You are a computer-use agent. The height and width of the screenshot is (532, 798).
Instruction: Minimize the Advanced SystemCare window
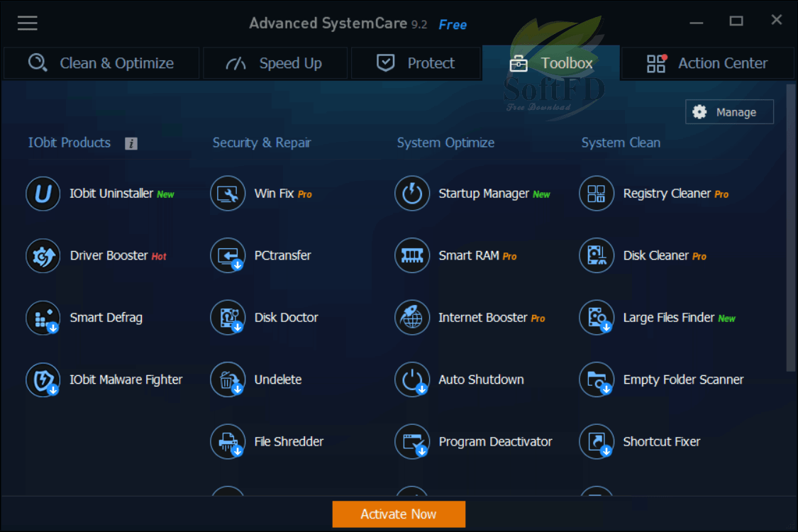click(697, 23)
